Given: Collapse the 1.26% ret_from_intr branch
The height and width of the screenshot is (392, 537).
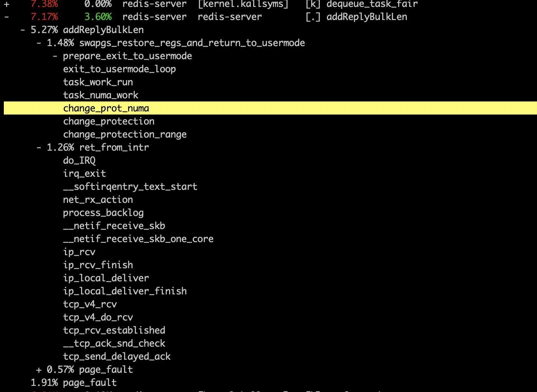Looking at the screenshot, I should click(x=39, y=148).
